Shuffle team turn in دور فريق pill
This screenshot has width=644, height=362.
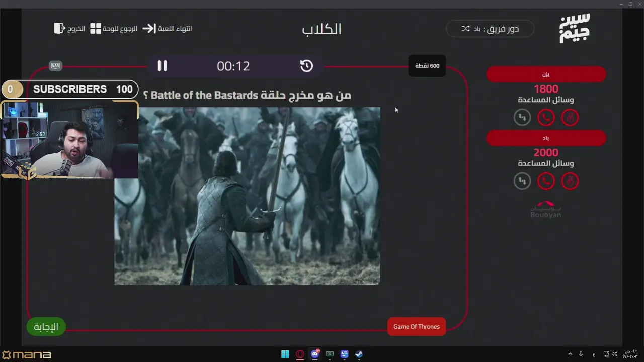click(x=465, y=29)
